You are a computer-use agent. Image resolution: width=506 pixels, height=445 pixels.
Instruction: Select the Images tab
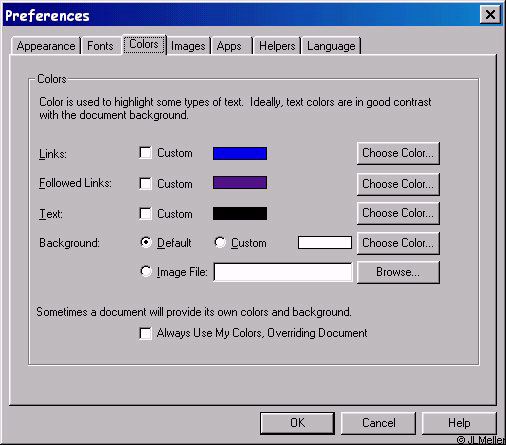pyautogui.click(x=188, y=46)
